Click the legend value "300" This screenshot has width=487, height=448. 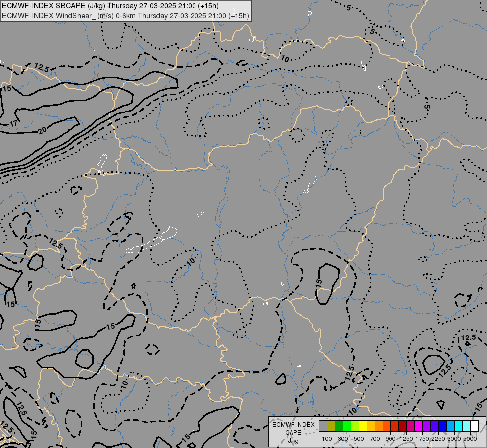coord(343,439)
